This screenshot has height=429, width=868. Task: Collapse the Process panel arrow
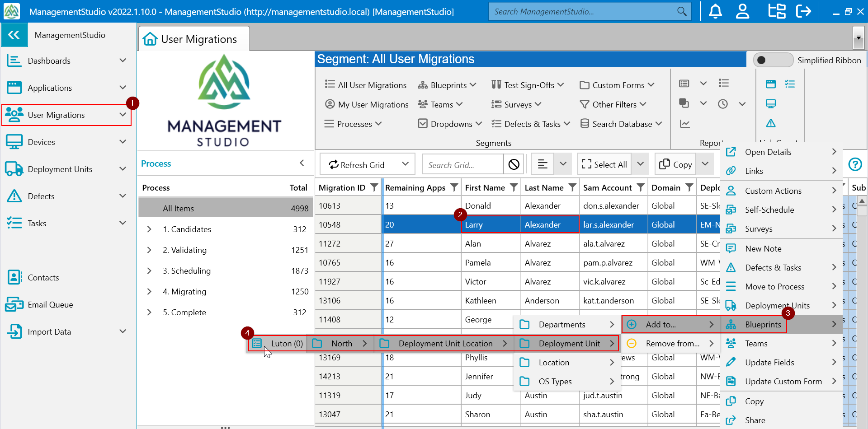[x=302, y=163]
